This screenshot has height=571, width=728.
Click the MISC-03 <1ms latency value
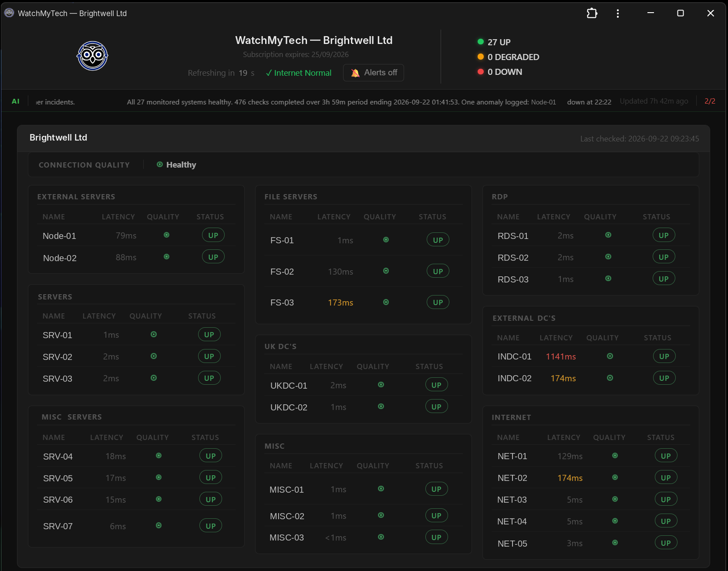tap(336, 538)
